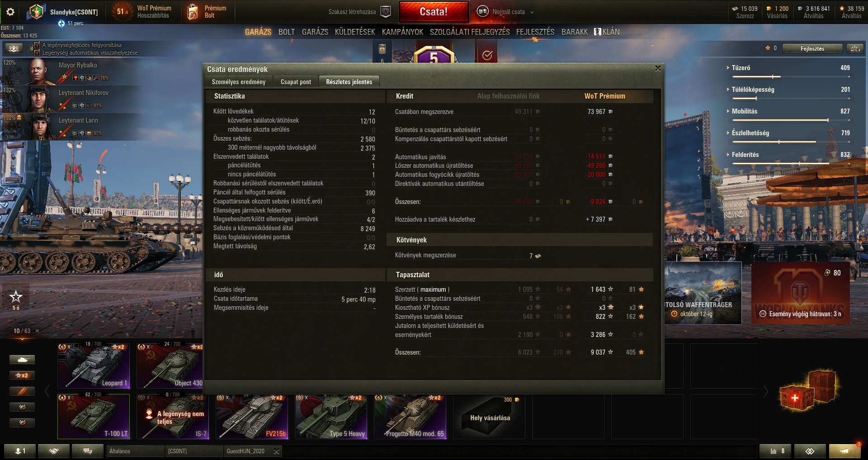Viewport: 868px width, 460px height.
Task: Open the KÜLDETÉSEK menu
Action: 355,32
